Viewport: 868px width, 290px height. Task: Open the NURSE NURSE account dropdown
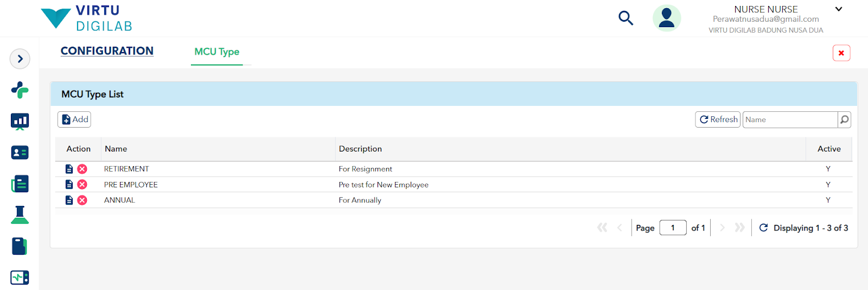click(x=839, y=9)
